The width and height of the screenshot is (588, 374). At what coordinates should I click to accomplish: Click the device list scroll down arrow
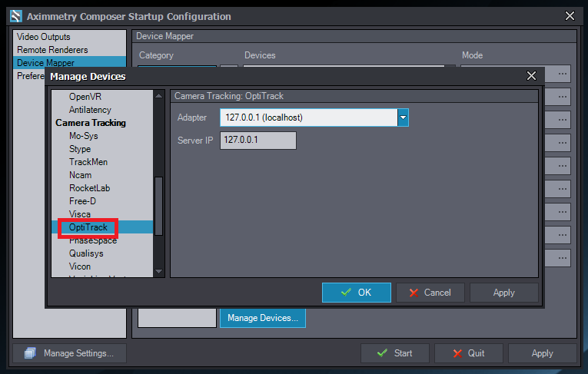[159, 271]
